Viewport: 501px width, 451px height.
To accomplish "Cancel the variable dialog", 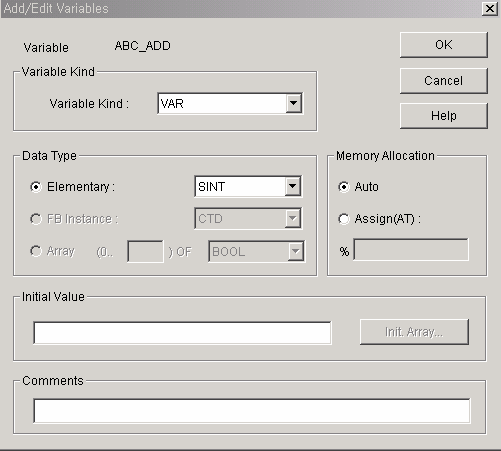I will [444, 81].
